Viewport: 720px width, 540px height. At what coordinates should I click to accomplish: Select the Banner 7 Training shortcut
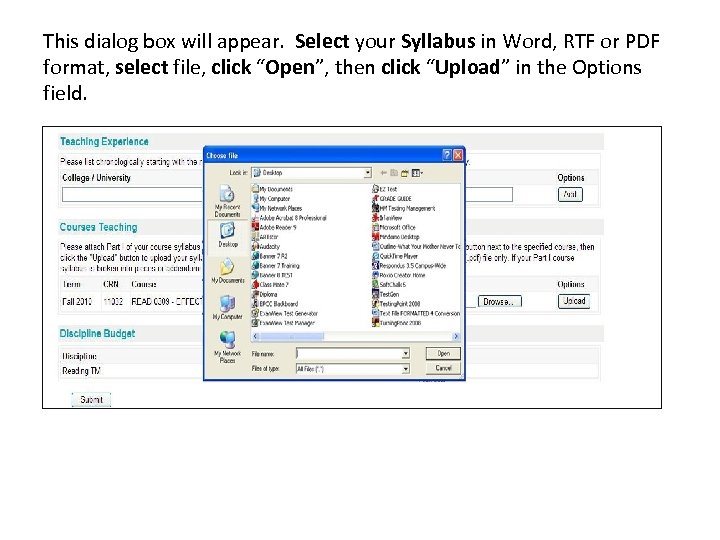pos(276,265)
